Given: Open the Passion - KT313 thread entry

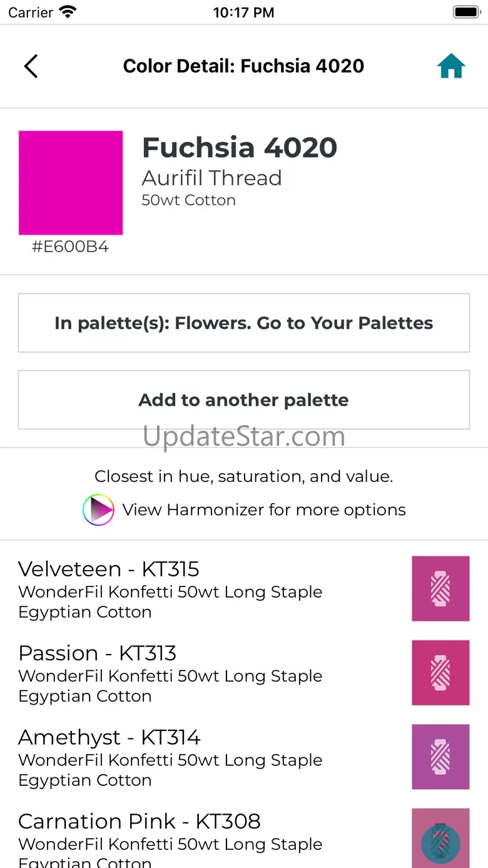Looking at the screenshot, I should coord(170,673).
